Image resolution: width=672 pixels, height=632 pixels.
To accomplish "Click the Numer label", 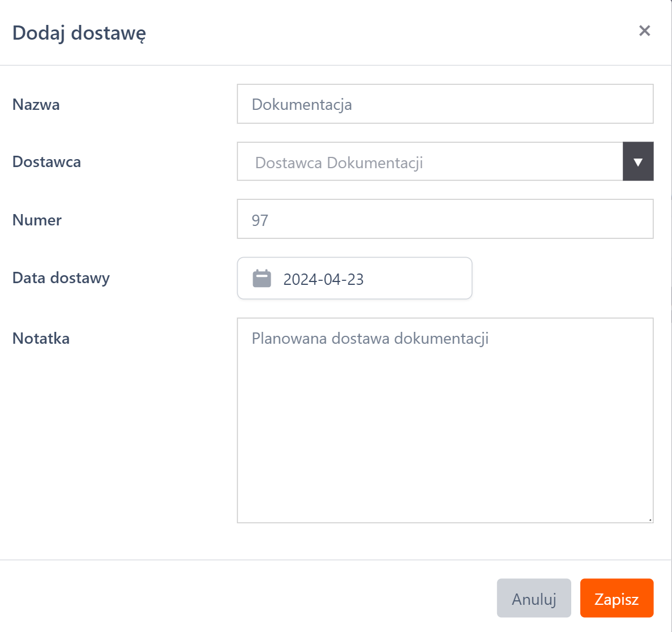I will 37,220.
